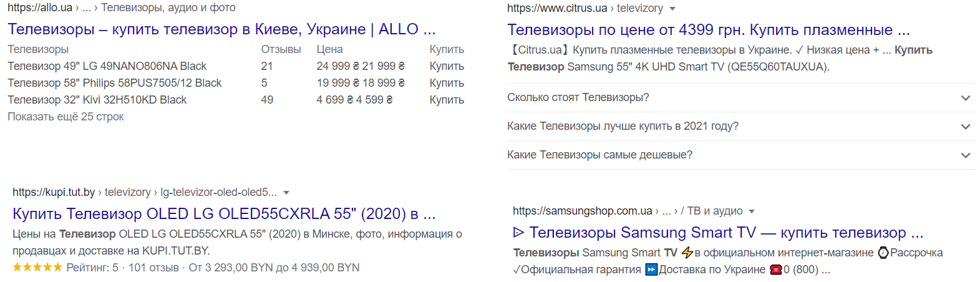Image resolution: width=980 pixels, height=282 pixels.
Task: Open dropdown arrow next to kupi.tut.by URL
Action: coord(286,193)
